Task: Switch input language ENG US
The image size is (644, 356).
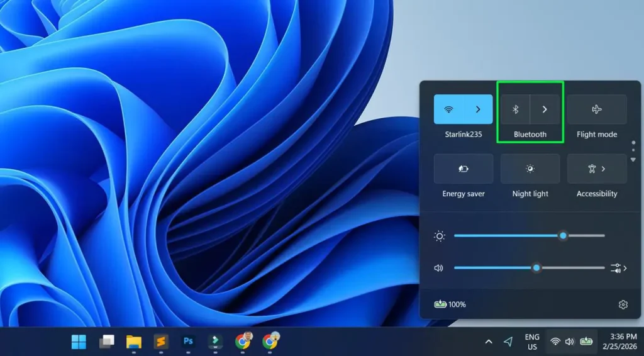Action: (532, 342)
